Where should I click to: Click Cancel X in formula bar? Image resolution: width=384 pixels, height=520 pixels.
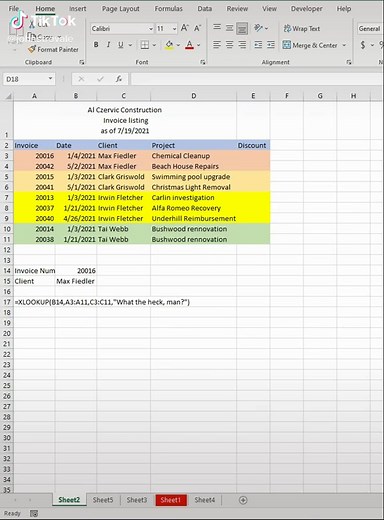[x=81, y=79]
